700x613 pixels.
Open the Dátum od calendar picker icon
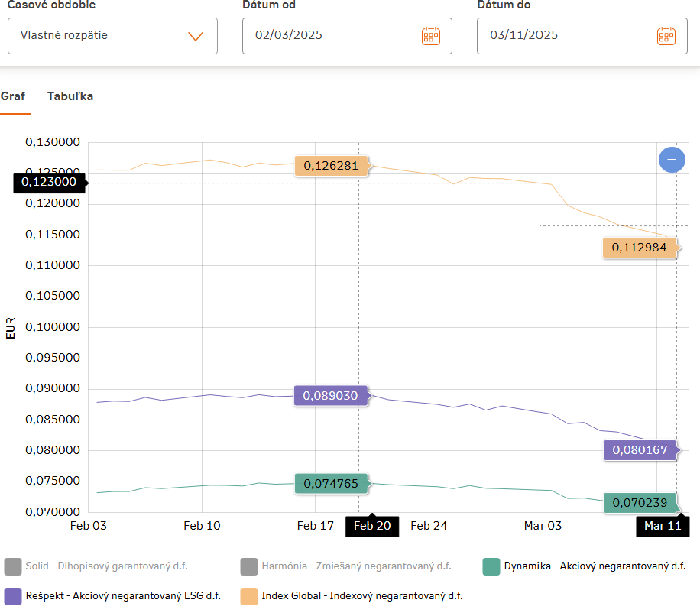click(x=431, y=36)
